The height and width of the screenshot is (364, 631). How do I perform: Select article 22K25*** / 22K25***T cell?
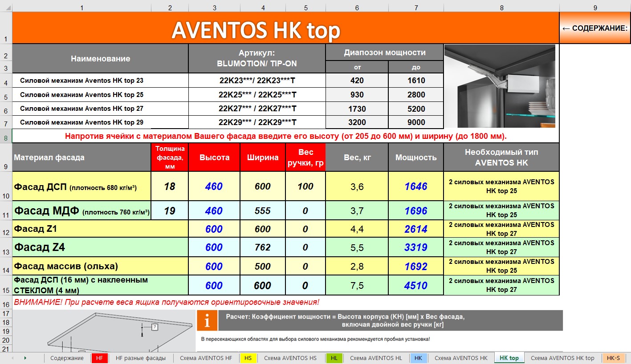point(257,95)
